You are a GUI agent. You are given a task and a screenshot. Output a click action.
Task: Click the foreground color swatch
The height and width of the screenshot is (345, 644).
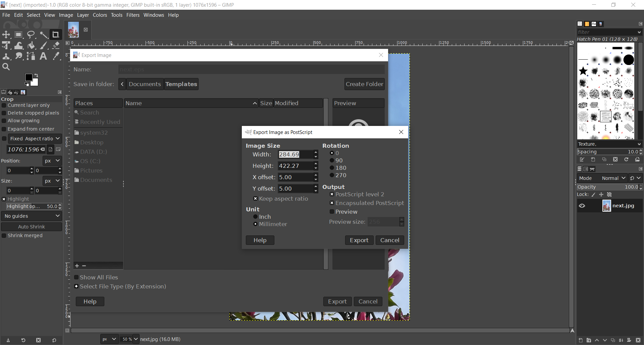[x=29, y=78]
